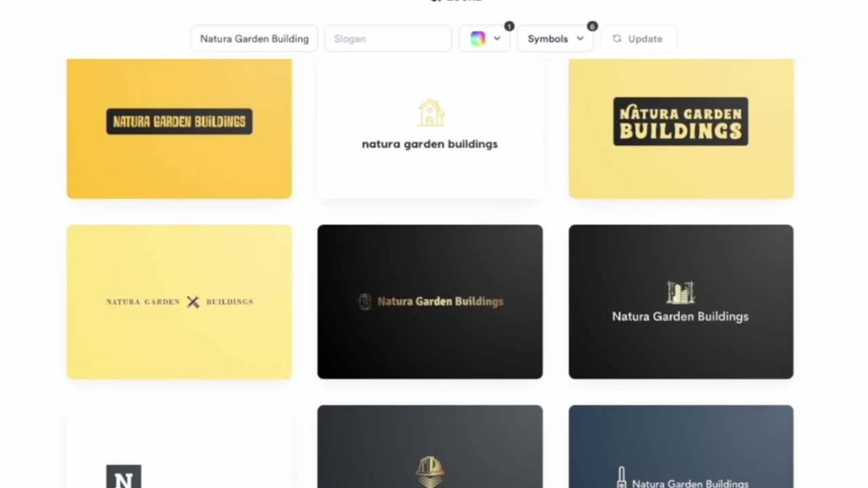Viewport: 868px width, 488px height.
Task: Expand the Symbols dropdown
Action: 555,39
